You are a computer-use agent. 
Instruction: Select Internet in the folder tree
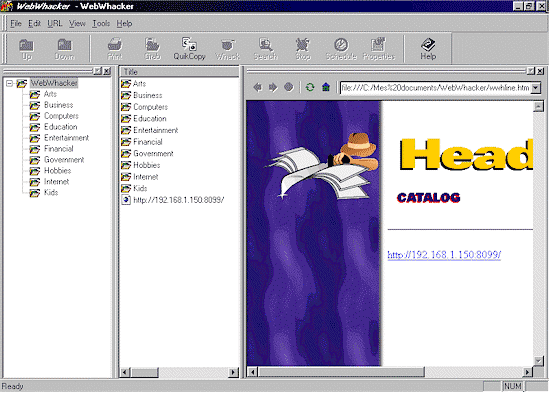click(56, 182)
